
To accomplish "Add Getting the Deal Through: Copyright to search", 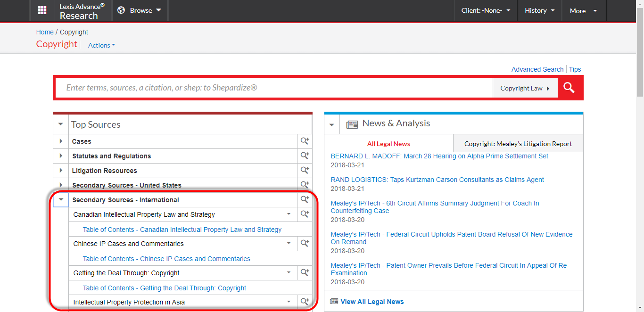I will point(305,272).
